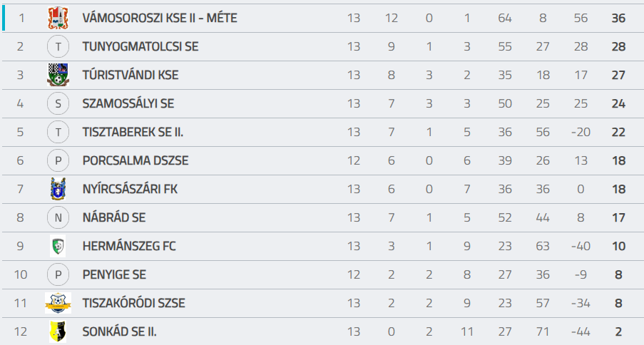This screenshot has width=644, height=345.
Task: Open the SONKÁD SE II. team page
Action: point(120,331)
